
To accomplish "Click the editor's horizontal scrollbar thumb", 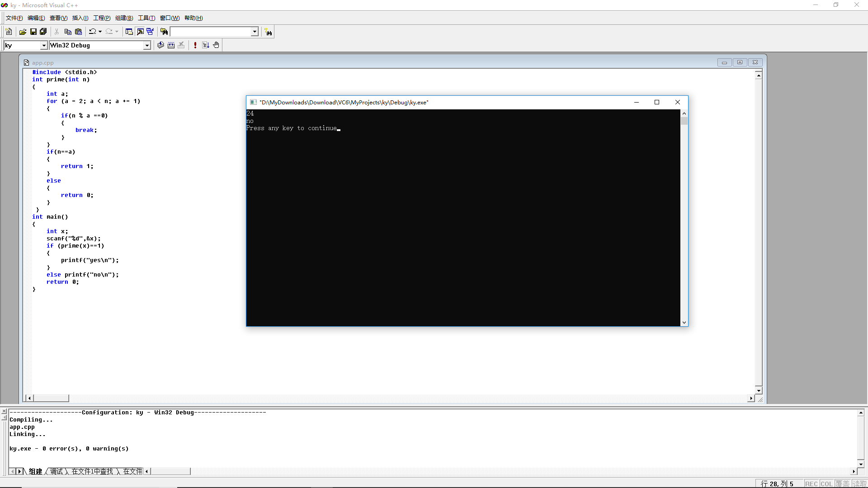I will click(x=51, y=398).
